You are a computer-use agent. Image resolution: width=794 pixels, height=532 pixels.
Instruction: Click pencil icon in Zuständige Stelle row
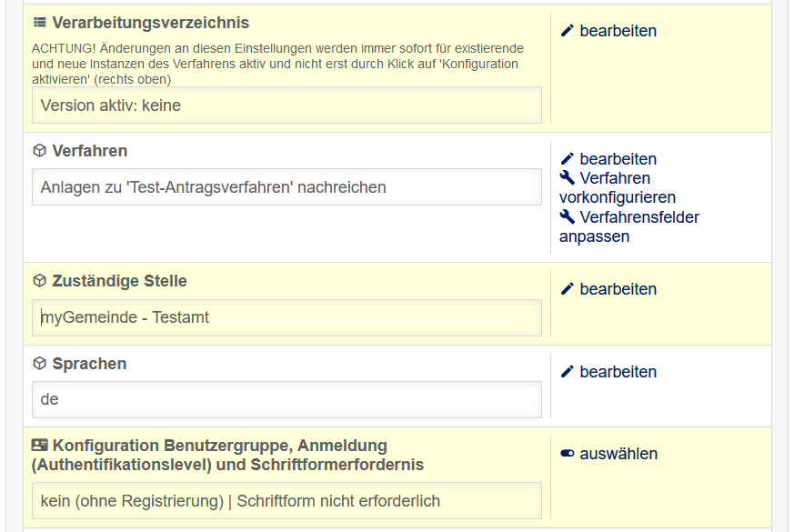point(568,289)
